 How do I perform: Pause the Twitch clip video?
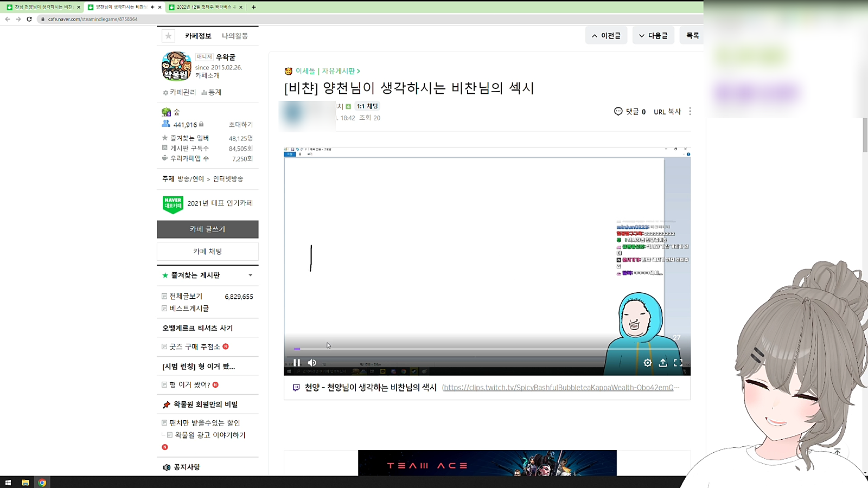click(297, 363)
